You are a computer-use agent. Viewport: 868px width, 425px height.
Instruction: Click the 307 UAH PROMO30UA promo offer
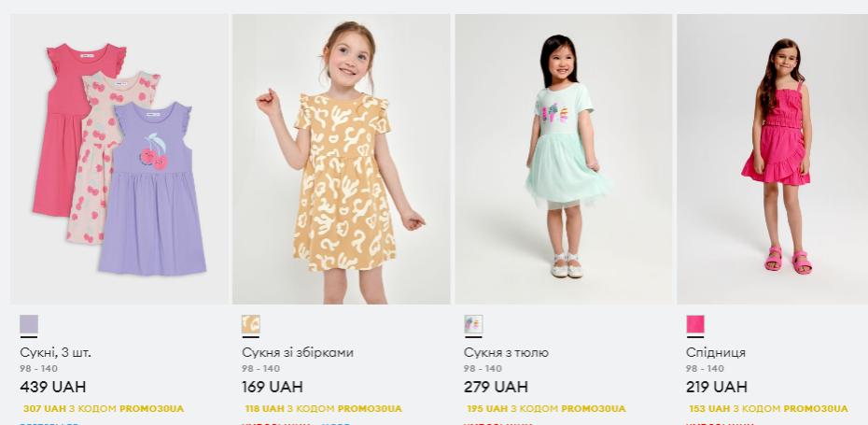(104, 409)
